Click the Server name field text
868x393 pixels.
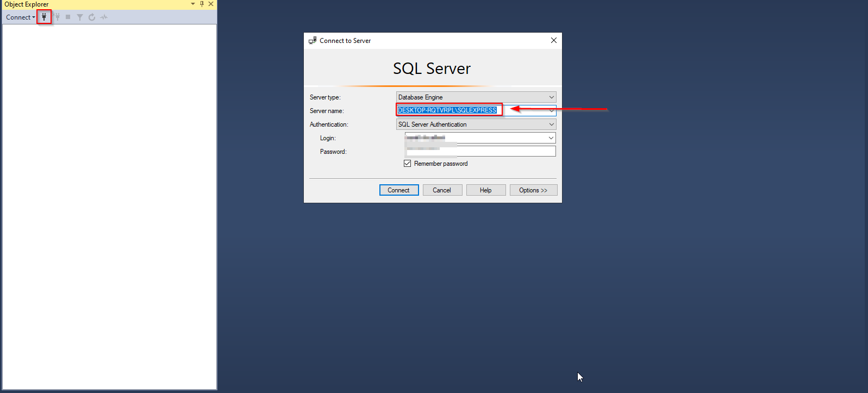pos(447,110)
